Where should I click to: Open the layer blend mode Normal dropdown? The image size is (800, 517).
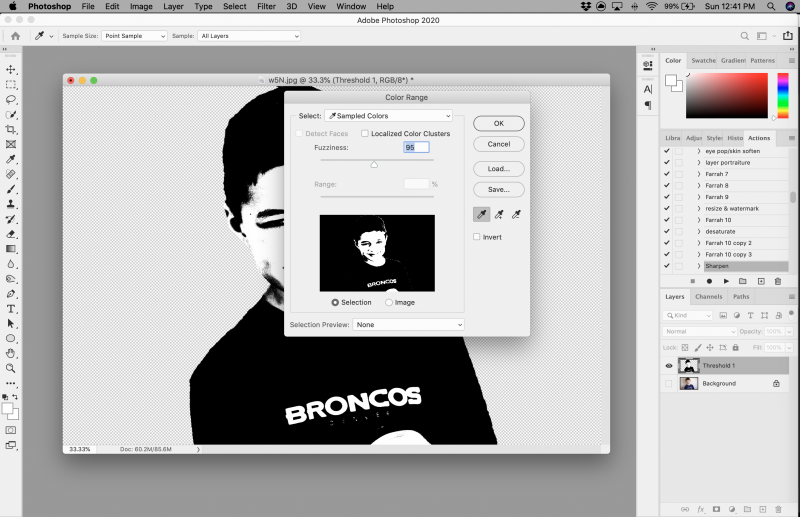coord(700,331)
